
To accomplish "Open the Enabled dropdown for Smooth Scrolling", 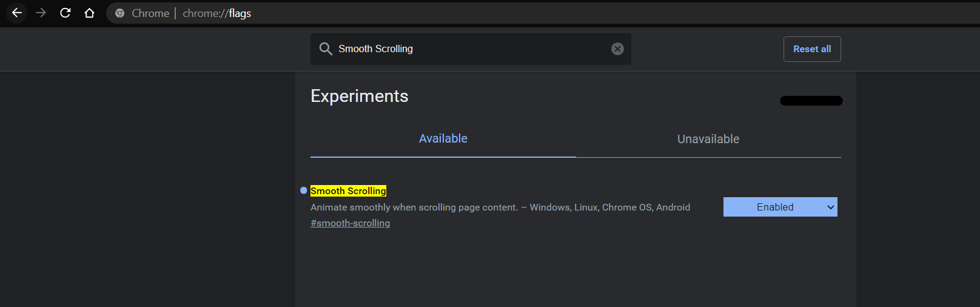I will tap(780, 207).
